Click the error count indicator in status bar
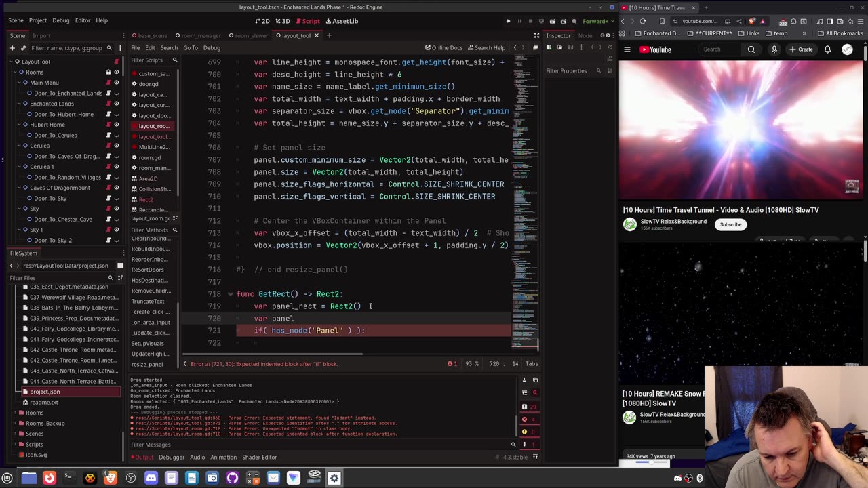This screenshot has height=488, width=868. [x=452, y=364]
